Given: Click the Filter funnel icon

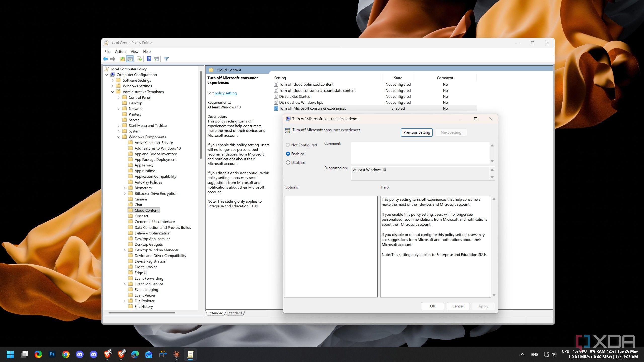Looking at the screenshot, I should (166, 59).
